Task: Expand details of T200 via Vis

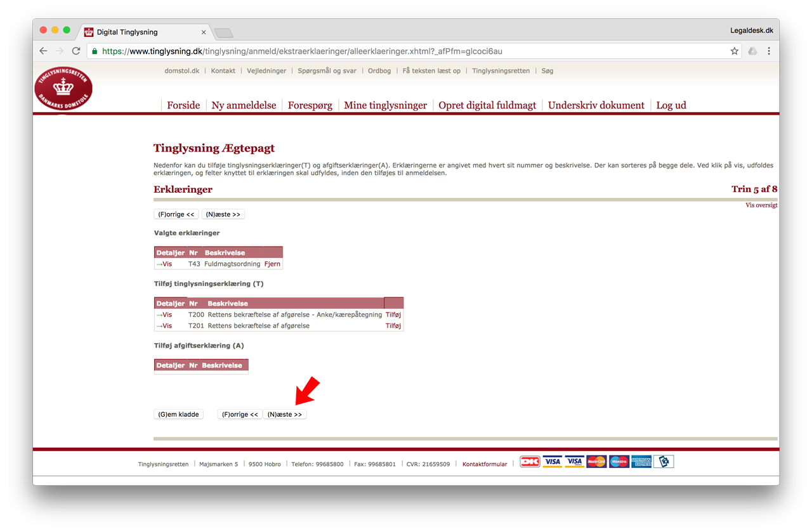Action: (x=164, y=315)
